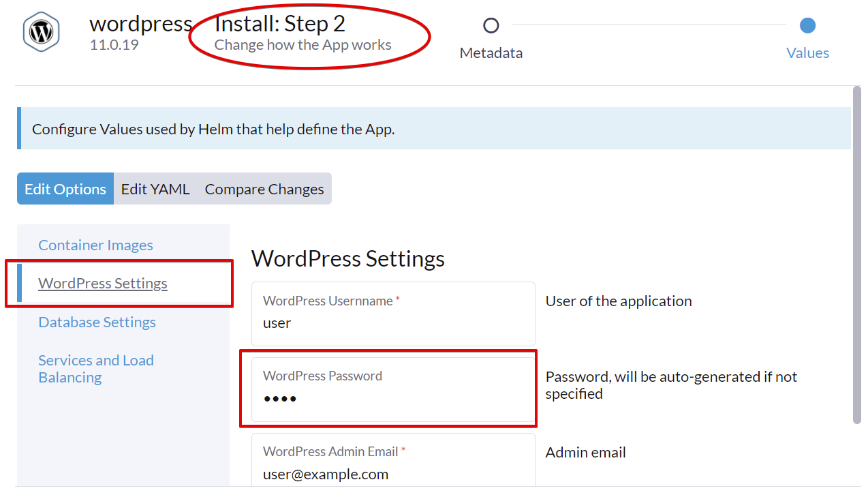Open Database Settings section
Screen dimensions: 868x497
click(x=97, y=322)
